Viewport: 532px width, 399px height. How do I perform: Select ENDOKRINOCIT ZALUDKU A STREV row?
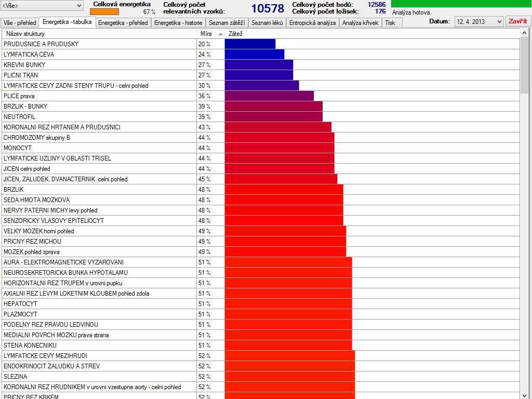(261, 366)
